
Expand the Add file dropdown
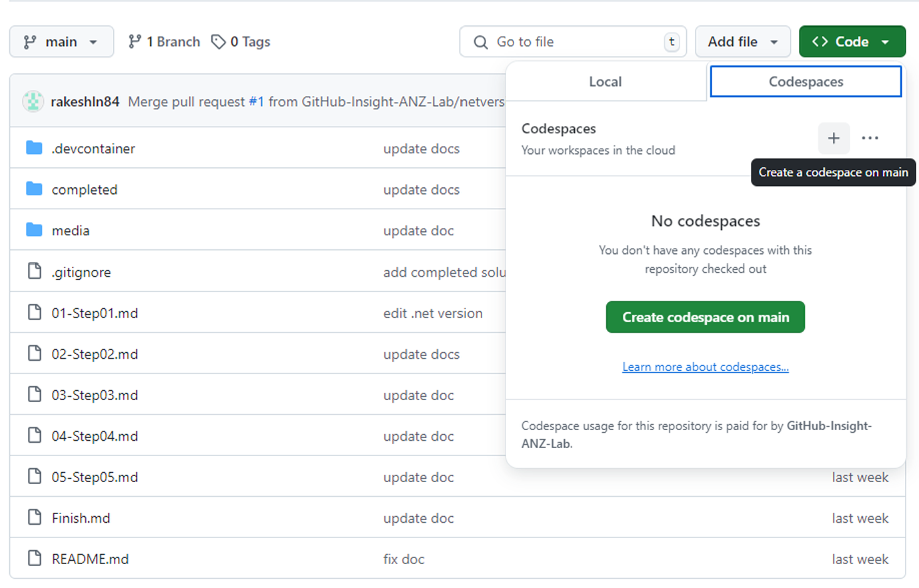(742, 42)
